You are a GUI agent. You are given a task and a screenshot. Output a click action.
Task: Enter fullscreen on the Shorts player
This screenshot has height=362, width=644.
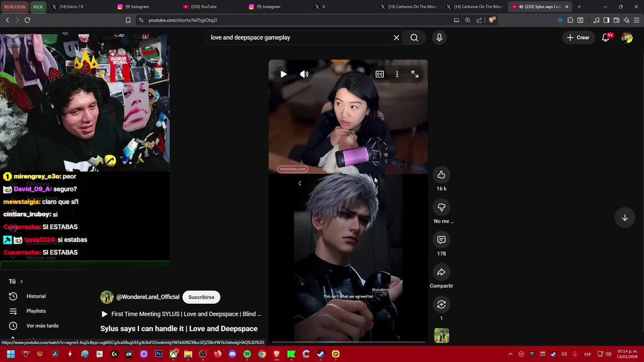(x=415, y=74)
